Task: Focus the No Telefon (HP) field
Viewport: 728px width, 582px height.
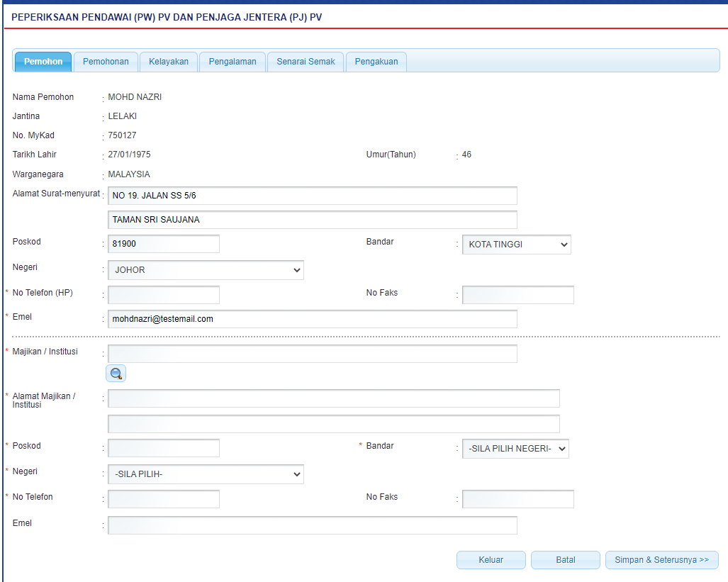Action: tap(164, 295)
